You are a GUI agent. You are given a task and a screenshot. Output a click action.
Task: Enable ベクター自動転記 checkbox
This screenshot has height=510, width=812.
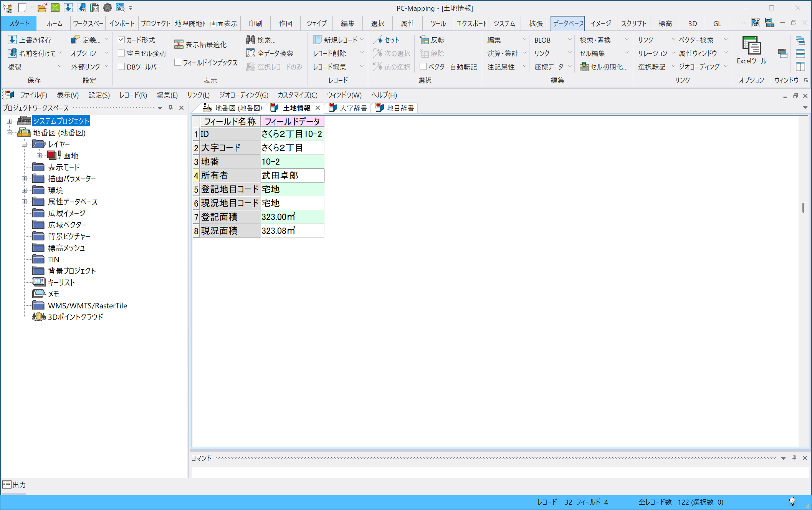423,67
